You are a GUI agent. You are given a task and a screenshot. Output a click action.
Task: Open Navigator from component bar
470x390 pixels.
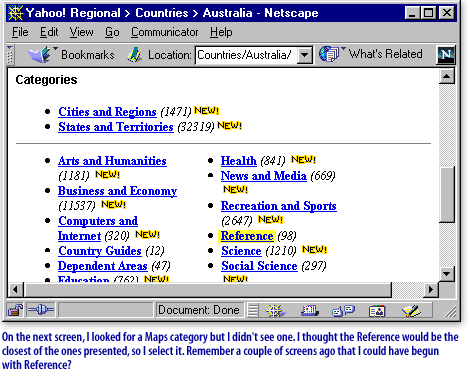click(275, 311)
